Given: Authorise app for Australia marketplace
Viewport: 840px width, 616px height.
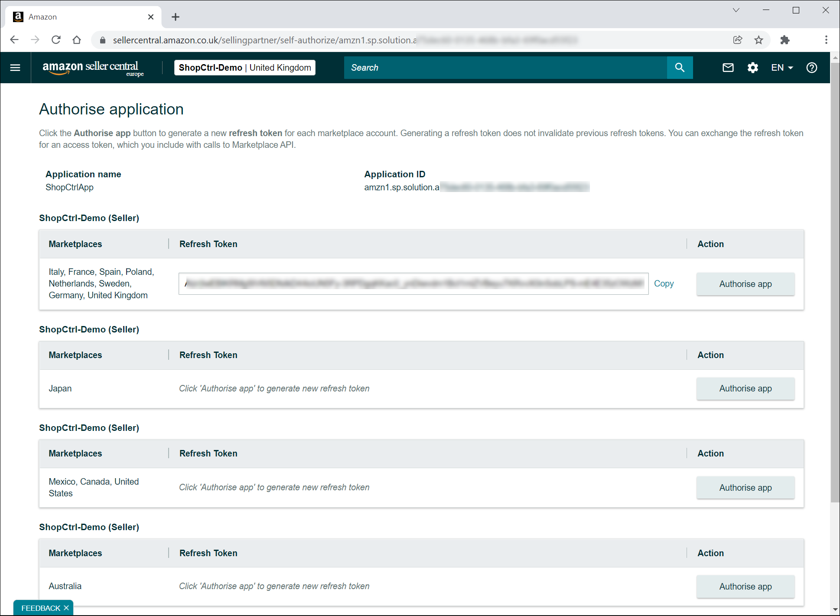Looking at the screenshot, I should click(x=746, y=587).
